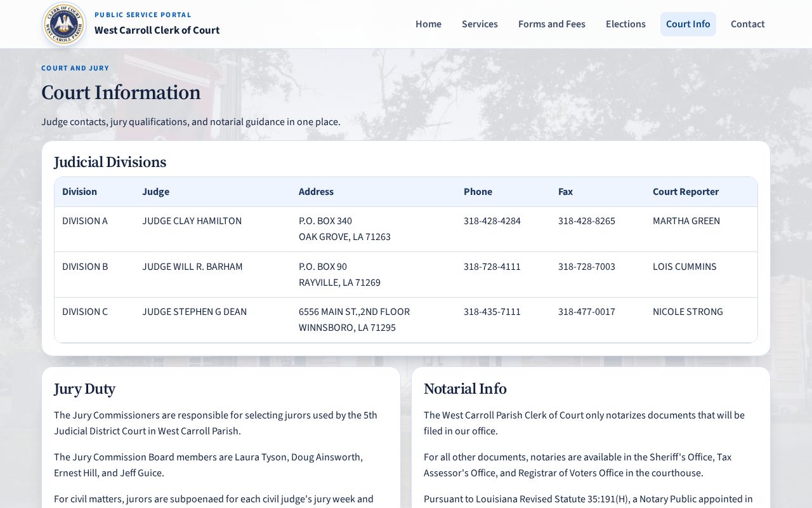Open Forms and Fees page
The height and width of the screenshot is (508, 812).
(552, 24)
